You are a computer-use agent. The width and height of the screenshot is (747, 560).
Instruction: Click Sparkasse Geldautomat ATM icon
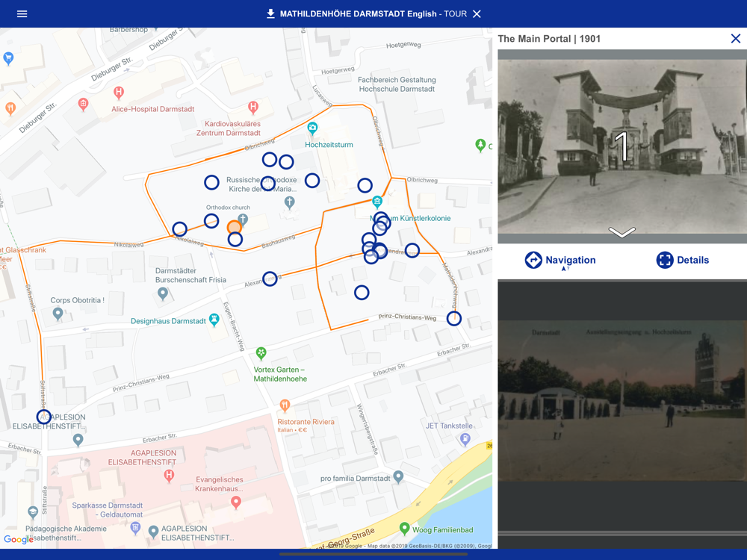136,528
